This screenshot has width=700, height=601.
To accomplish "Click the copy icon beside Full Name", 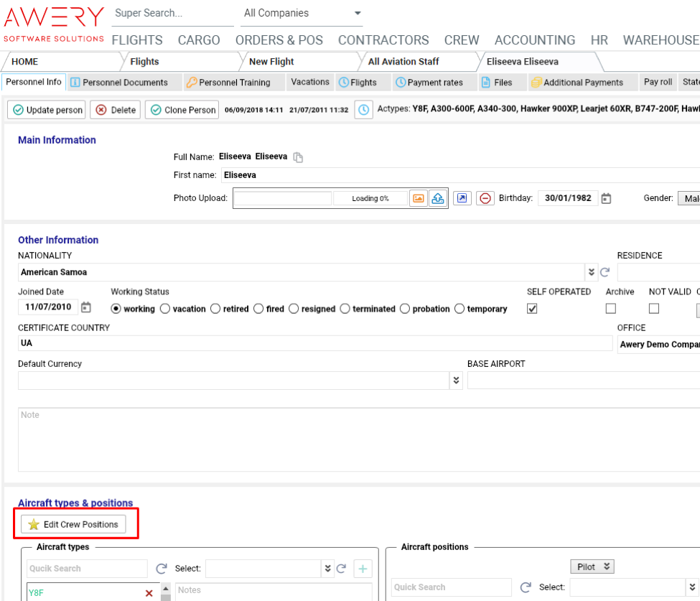I will (298, 157).
